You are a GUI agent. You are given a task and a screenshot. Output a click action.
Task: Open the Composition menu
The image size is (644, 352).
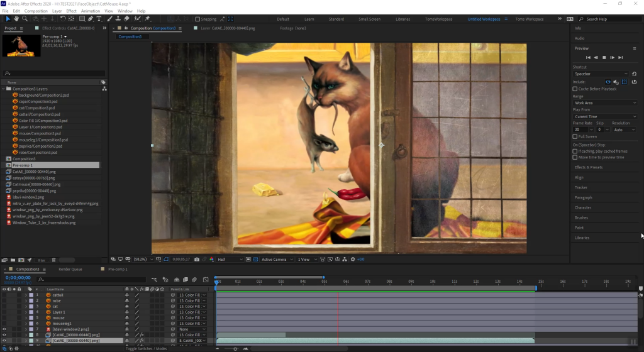36,11
